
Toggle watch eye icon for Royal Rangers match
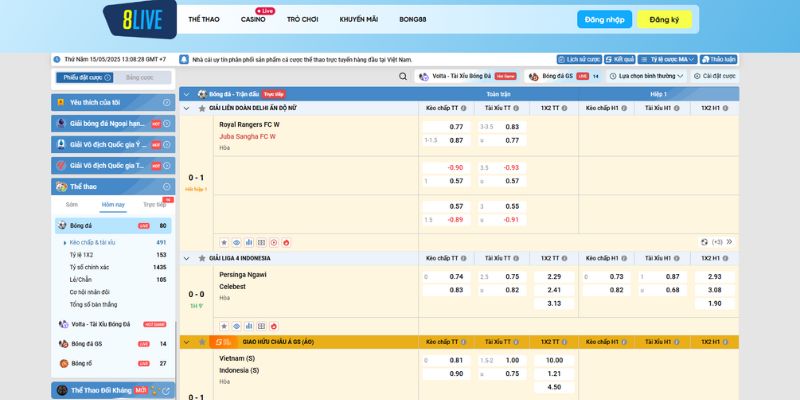pos(236,242)
